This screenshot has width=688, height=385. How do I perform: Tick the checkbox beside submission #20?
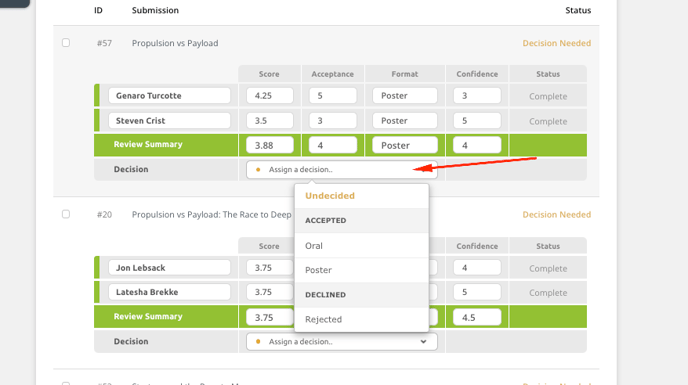(66, 214)
